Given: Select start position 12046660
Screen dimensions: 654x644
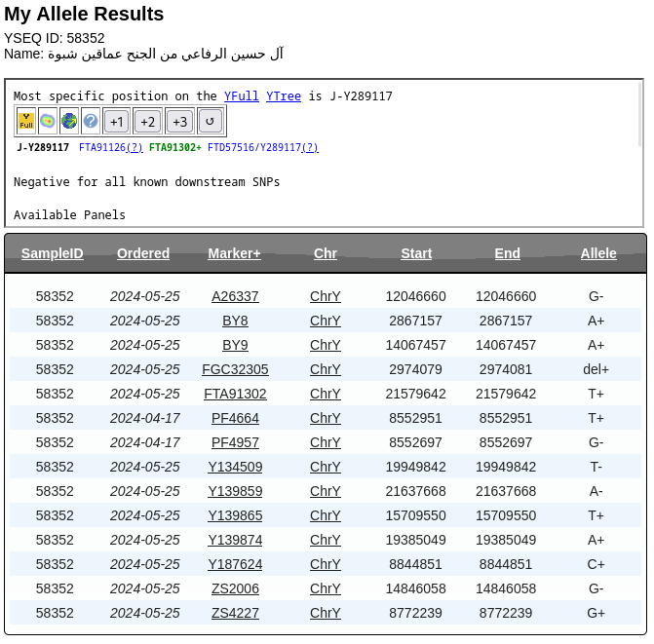Looking at the screenshot, I should coord(416,296).
